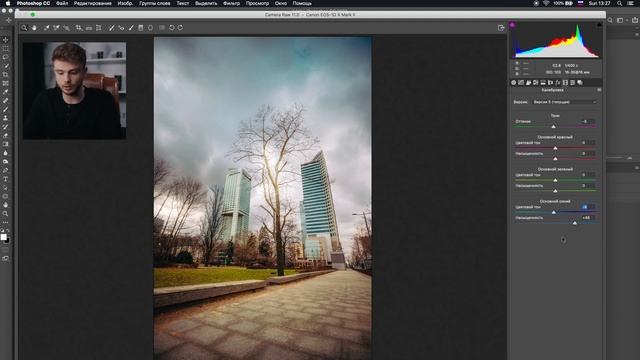Open the Калибровка panel flyout menu
The height and width of the screenshot is (360, 640).
(599, 90)
